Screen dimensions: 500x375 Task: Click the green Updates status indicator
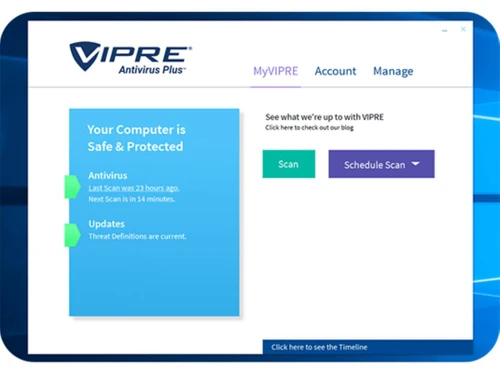click(x=72, y=235)
